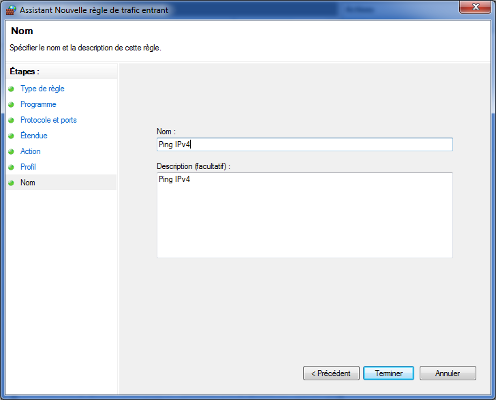Click green bullet beside Programme
This screenshot has width=496, height=400.
[x=11, y=105]
